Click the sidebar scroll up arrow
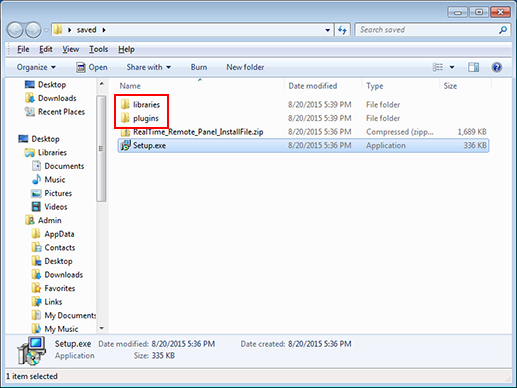This screenshot has width=517, height=388. (x=102, y=84)
